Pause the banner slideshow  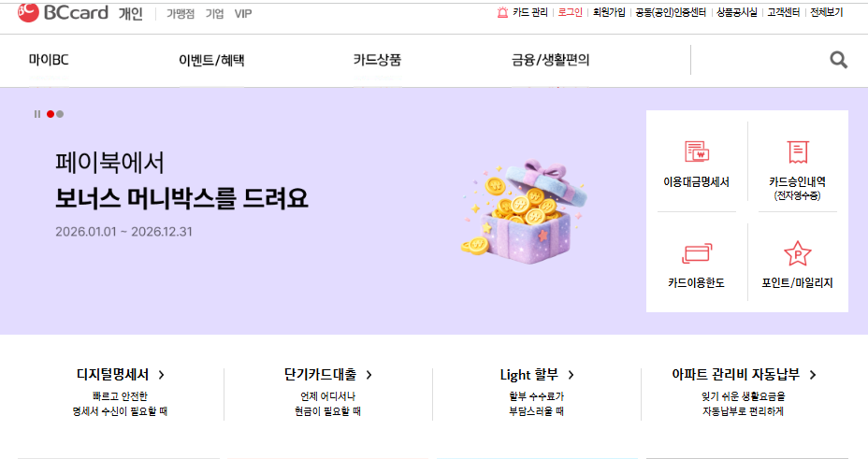pos(37,114)
